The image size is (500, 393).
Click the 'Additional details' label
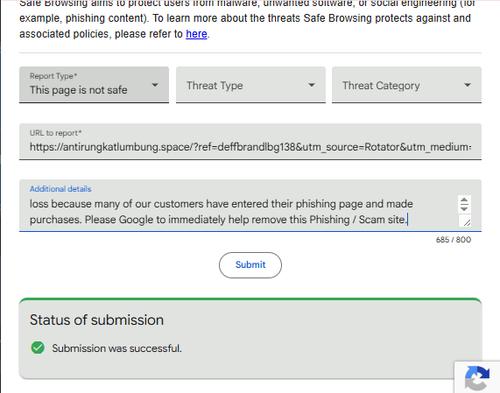pyautogui.click(x=60, y=189)
